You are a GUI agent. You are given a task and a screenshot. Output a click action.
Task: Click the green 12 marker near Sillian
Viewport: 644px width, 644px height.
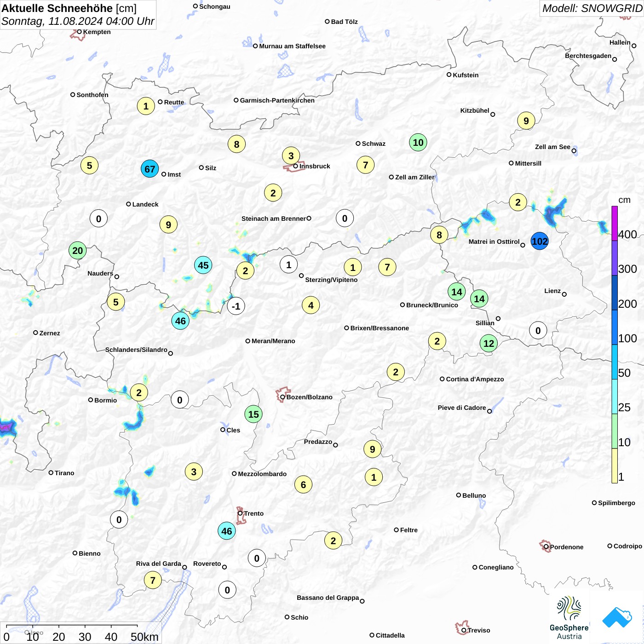pyautogui.click(x=489, y=343)
